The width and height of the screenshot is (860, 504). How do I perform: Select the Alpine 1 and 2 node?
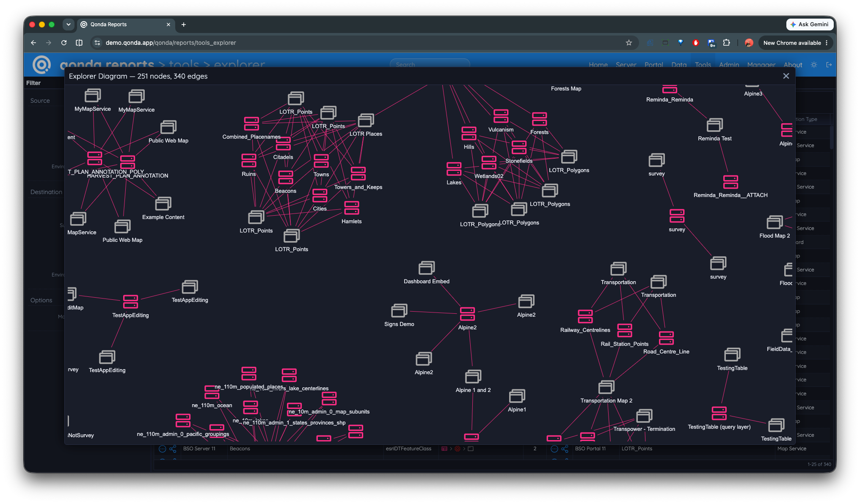tap(473, 377)
